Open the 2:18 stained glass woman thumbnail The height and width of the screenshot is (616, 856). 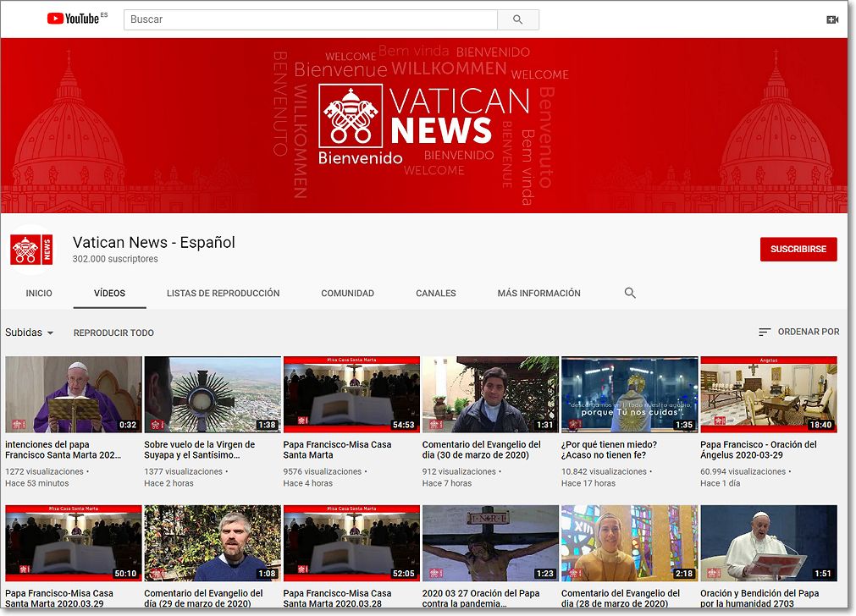point(630,543)
